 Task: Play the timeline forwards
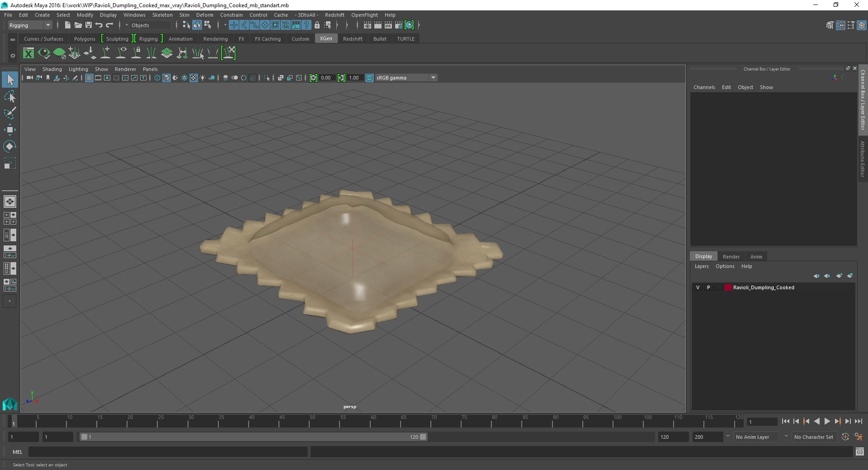pos(827,421)
